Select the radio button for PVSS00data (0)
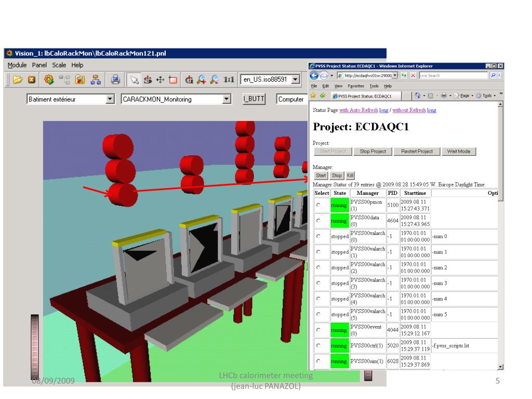The height and width of the screenshot is (399, 532). [x=318, y=220]
